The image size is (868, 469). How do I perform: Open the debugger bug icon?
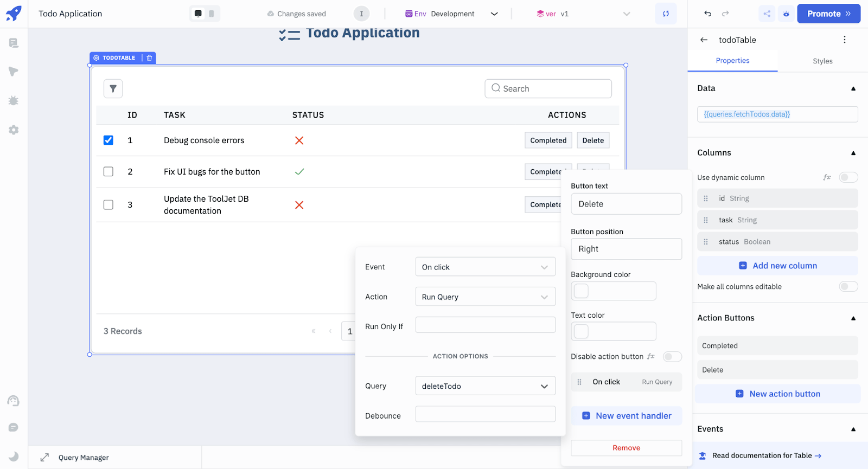pos(14,101)
